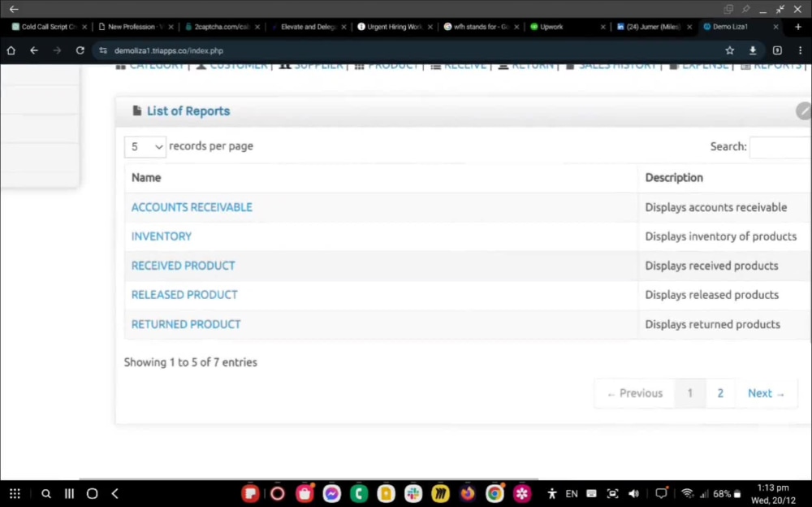Open the EXPENSE section

704,65
